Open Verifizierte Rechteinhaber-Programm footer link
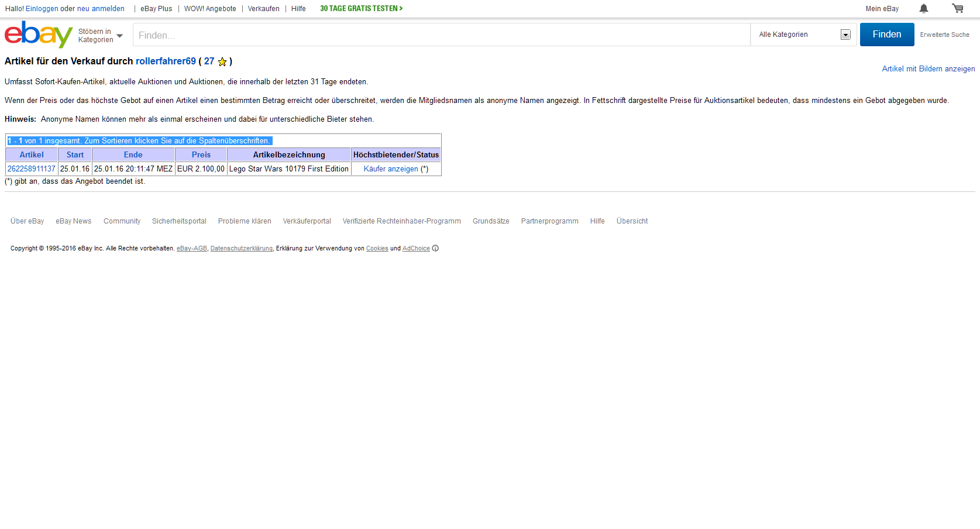The width and height of the screenshot is (980, 529). (x=402, y=221)
